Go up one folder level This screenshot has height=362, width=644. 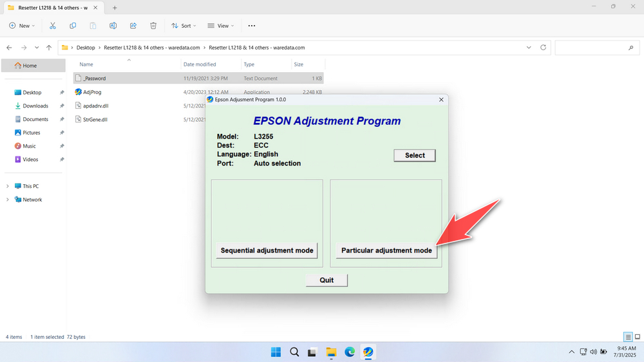click(49, 48)
